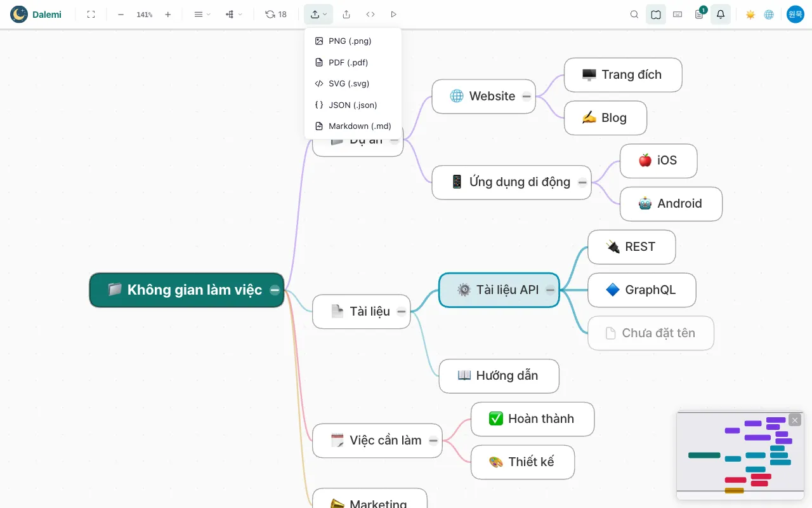Export as PDF (.pdf)

tap(353, 62)
